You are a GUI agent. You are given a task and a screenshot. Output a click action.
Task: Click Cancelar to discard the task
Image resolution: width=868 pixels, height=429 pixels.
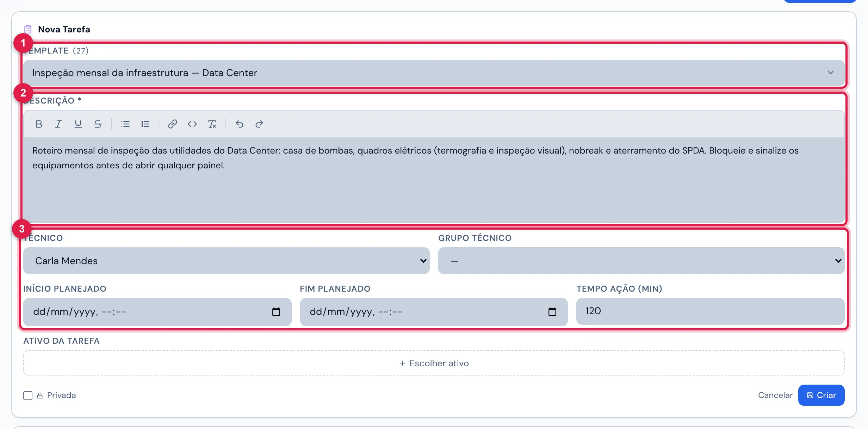tap(775, 395)
